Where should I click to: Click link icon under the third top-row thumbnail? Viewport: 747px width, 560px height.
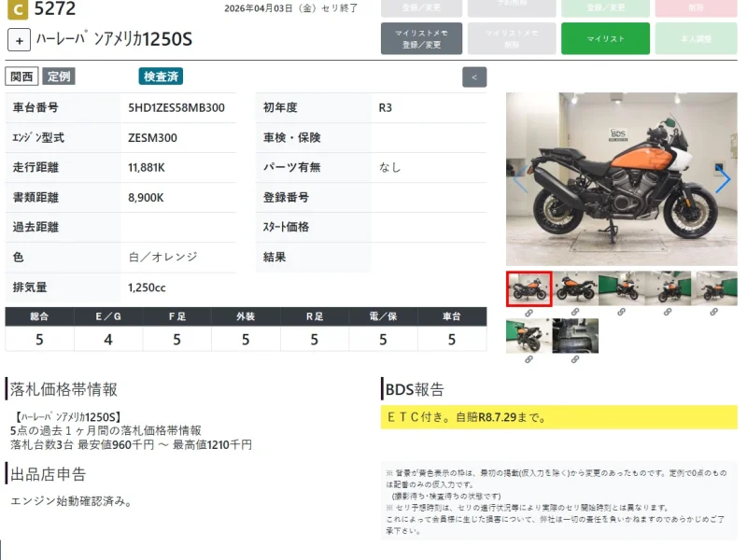pyautogui.click(x=621, y=312)
